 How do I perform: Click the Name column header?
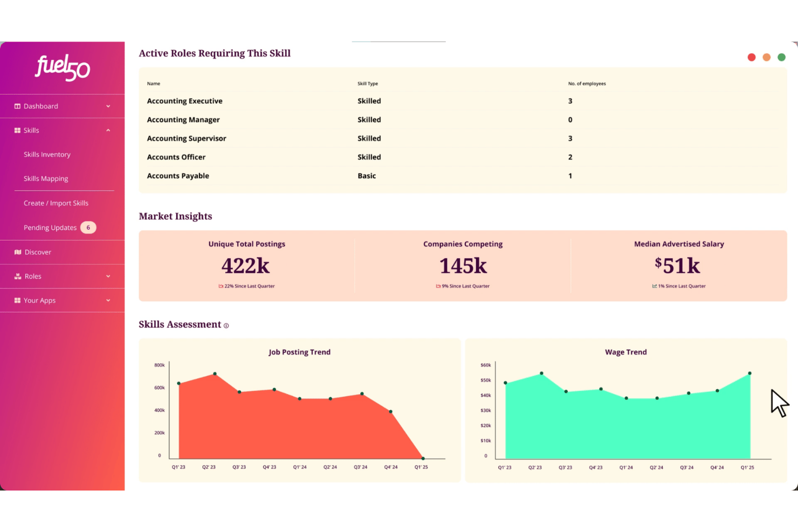[154, 84]
